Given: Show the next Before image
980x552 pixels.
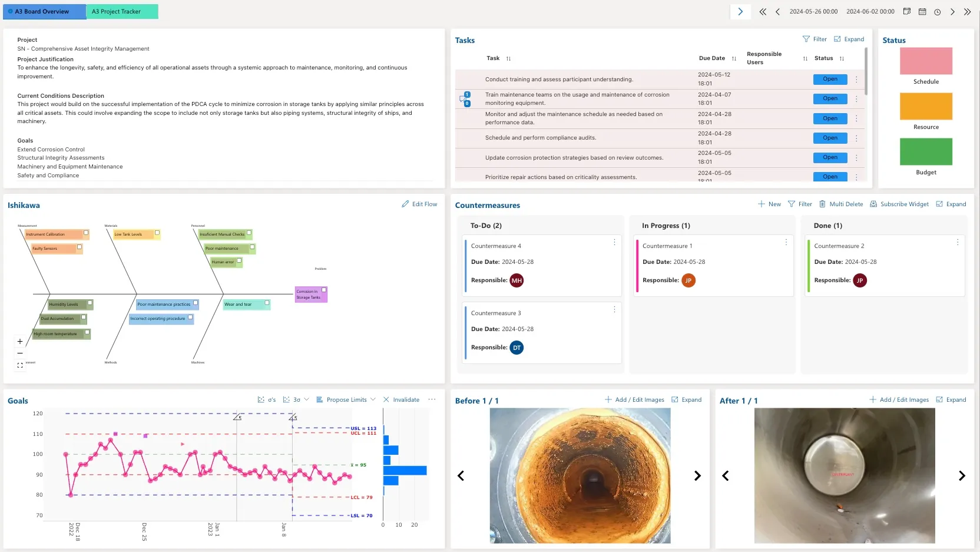Looking at the screenshot, I should click(697, 475).
